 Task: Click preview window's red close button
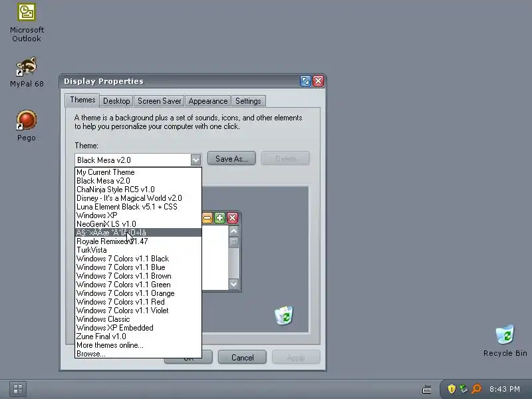pyautogui.click(x=232, y=218)
